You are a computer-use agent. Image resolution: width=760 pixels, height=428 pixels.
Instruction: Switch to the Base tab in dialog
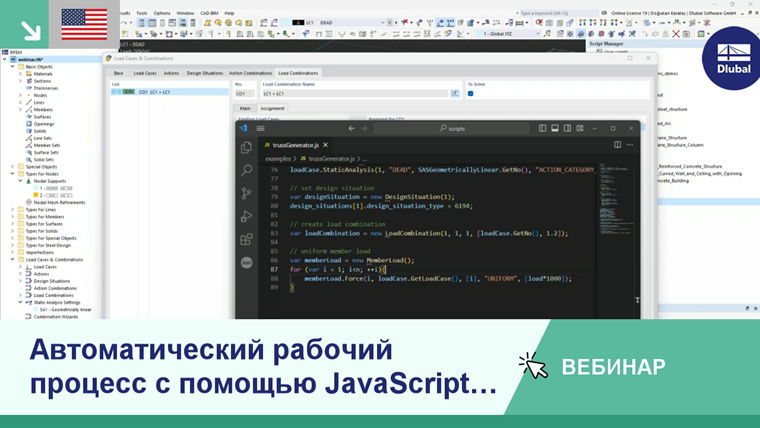click(x=118, y=73)
